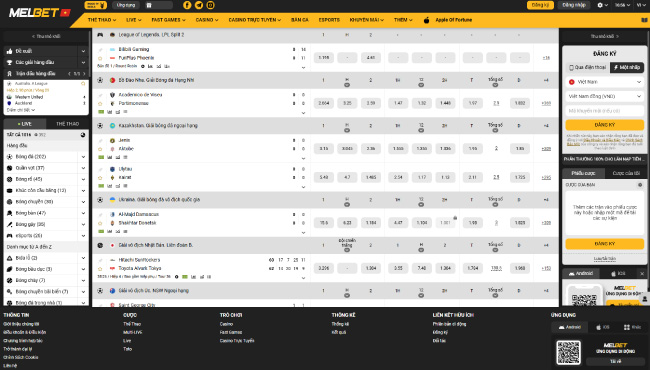
Task: Open the CASINO TRỰC TUYẾN menu
Action: (255, 20)
